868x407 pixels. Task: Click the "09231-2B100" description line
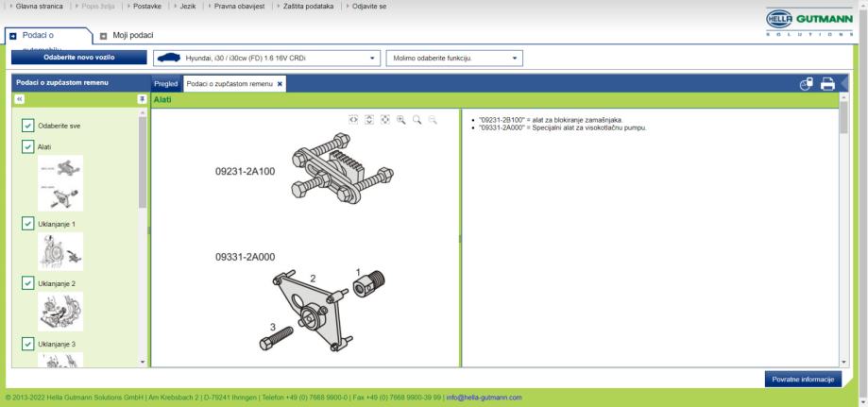click(551, 120)
